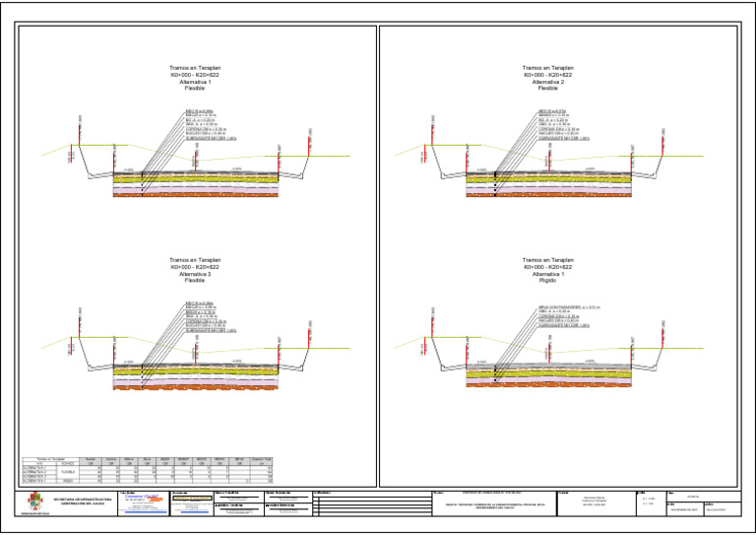Click the orange subrasante layer in Alternativa 1 Flexible section

[x=196, y=195]
